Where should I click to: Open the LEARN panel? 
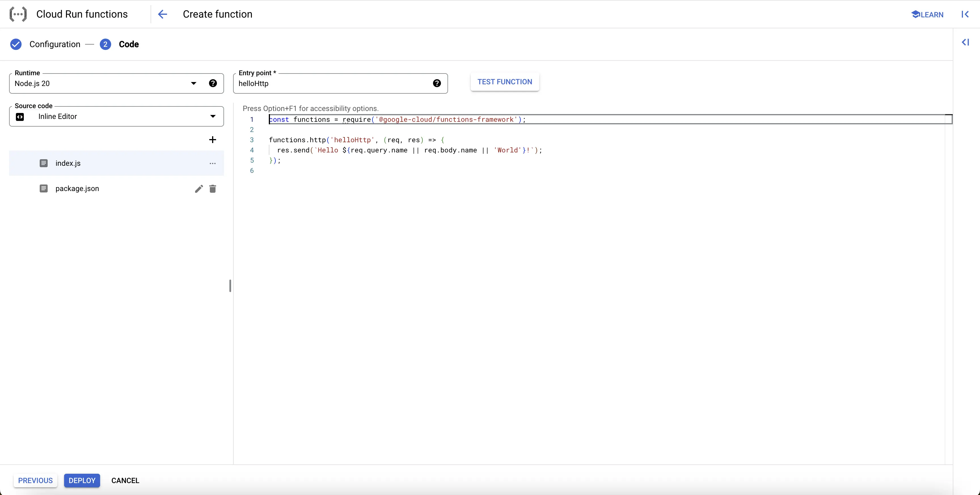tap(928, 14)
